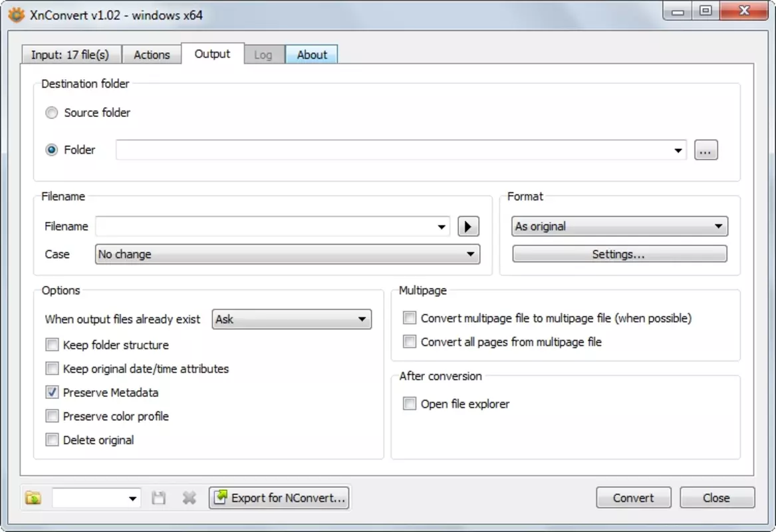Start conversion with the Convert button
776x532 pixels.
tap(634, 498)
